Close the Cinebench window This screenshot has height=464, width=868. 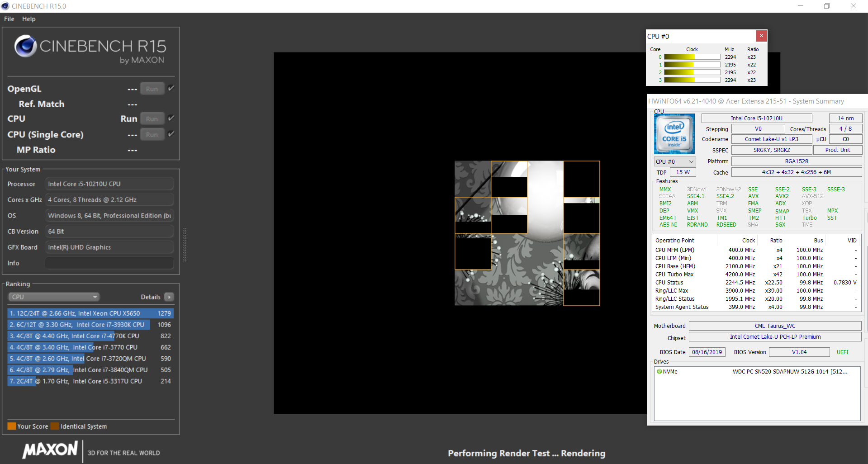[x=854, y=6]
